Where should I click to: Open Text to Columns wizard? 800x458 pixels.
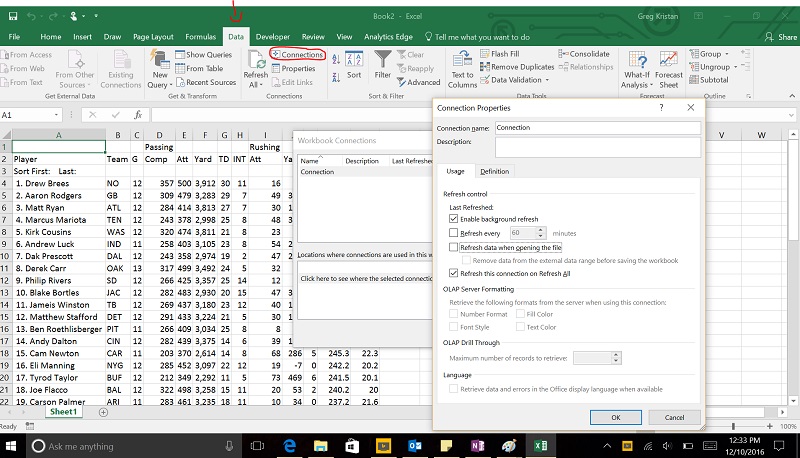pos(462,69)
